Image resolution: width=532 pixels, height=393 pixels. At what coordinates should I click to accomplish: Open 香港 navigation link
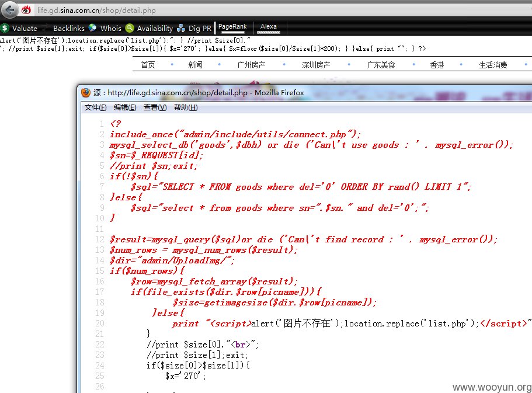coord(437,65)
